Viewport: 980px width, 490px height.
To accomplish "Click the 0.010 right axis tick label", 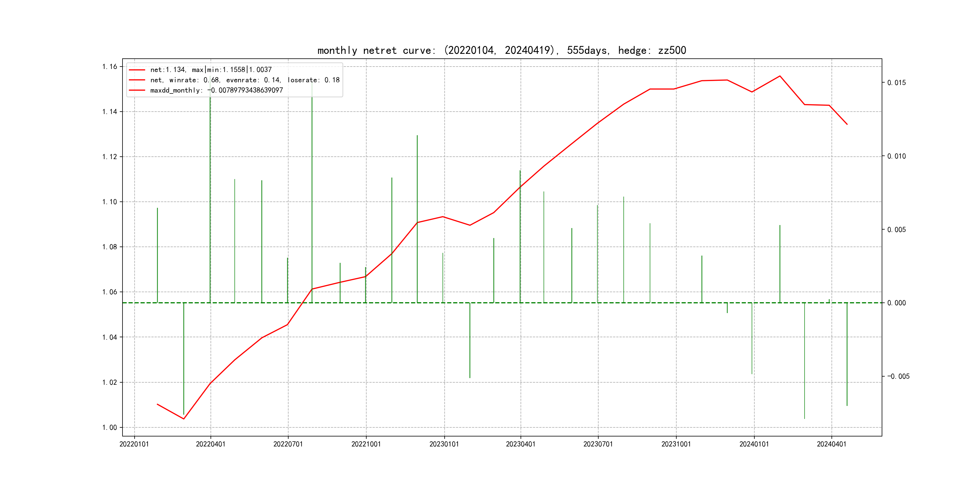I will [896, 156].
